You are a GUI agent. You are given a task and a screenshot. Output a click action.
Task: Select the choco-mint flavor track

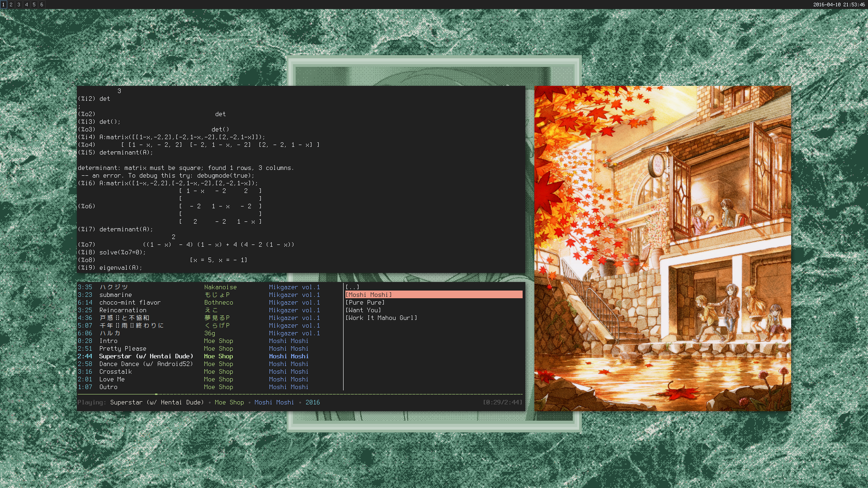tap(130, 302)
